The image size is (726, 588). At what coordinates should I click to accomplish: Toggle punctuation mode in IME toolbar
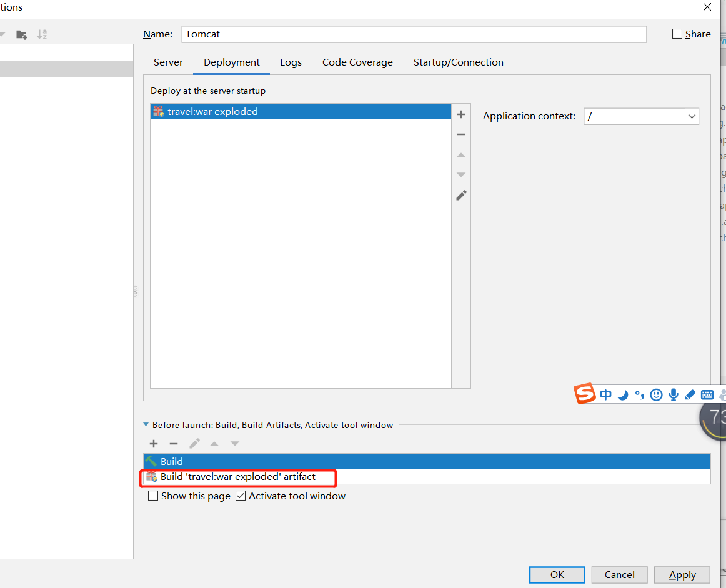639,395
